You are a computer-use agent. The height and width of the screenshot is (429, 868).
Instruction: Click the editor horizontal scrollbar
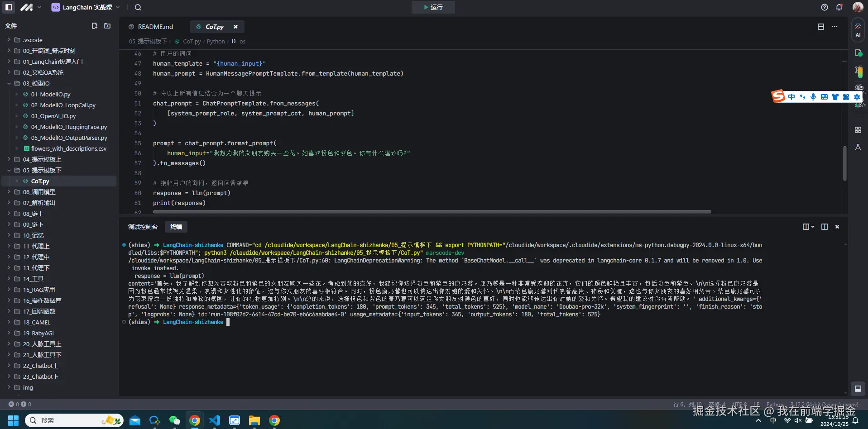(x=432, y=212)
